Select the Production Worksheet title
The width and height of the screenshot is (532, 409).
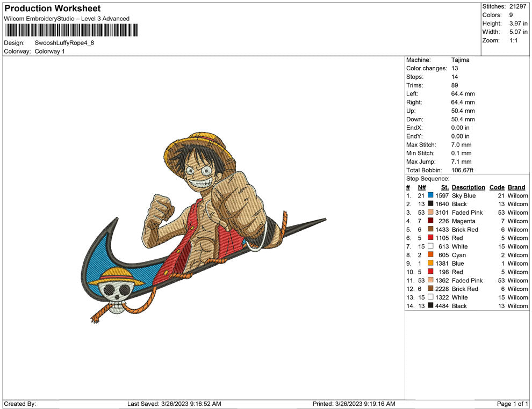pyautogui.click(x=53, y=9)
